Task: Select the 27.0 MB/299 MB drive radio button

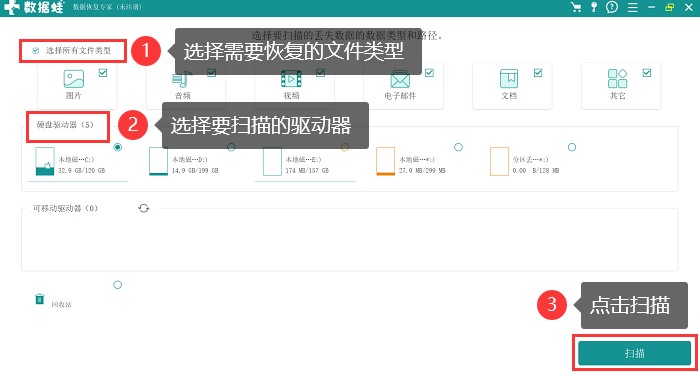Action: (458, 147)
